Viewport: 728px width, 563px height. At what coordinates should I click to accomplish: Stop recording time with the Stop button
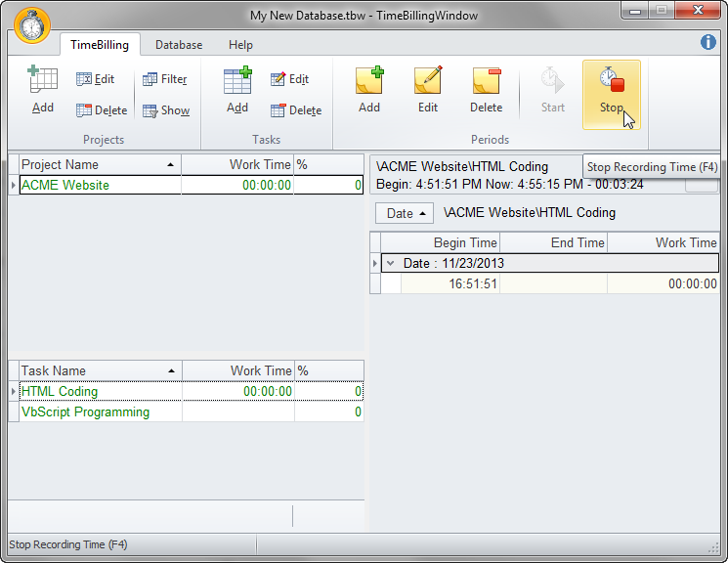612,93
